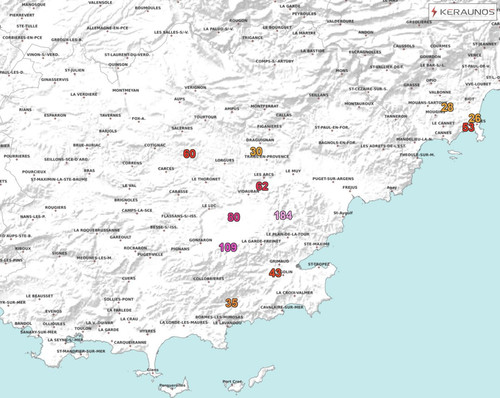Click the red 53 value by Cannes
The height and width of the screenshot is (398, 500).
point(468,127)
